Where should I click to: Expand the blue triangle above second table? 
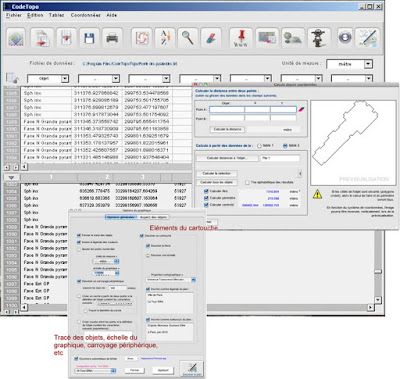coord(11,177)
